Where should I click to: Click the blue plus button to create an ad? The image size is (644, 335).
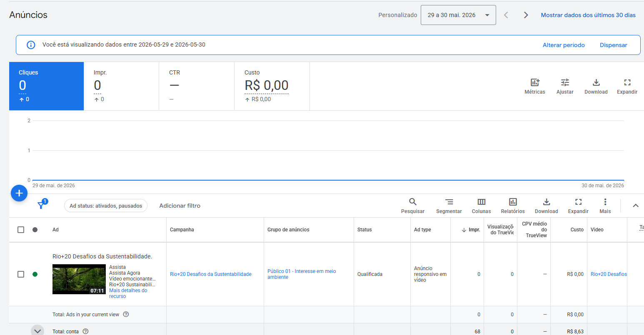(x=19, y=193)
